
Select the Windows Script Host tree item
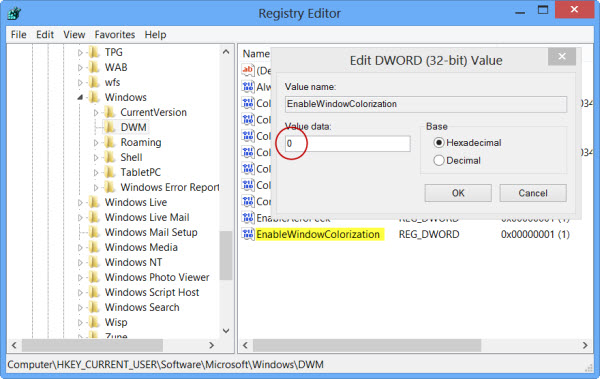coord(152,292)
